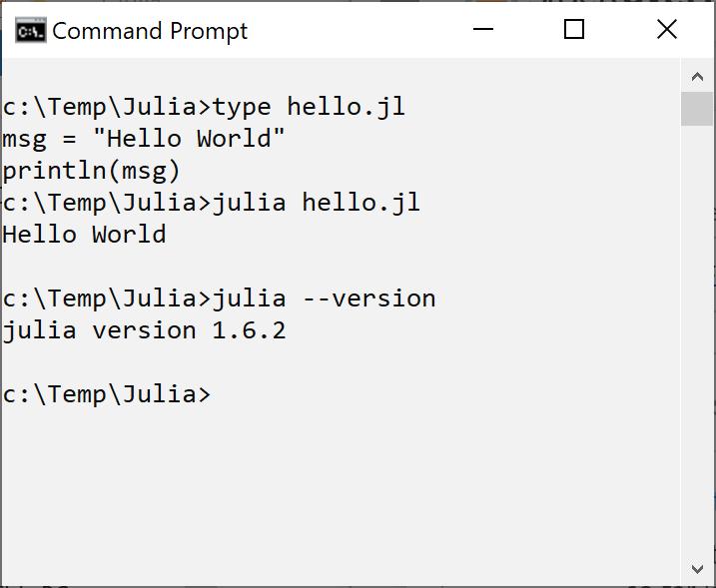Click the "Hello World" output line
716x588 pixels.
pyautogui.click(x=84, y=235)
